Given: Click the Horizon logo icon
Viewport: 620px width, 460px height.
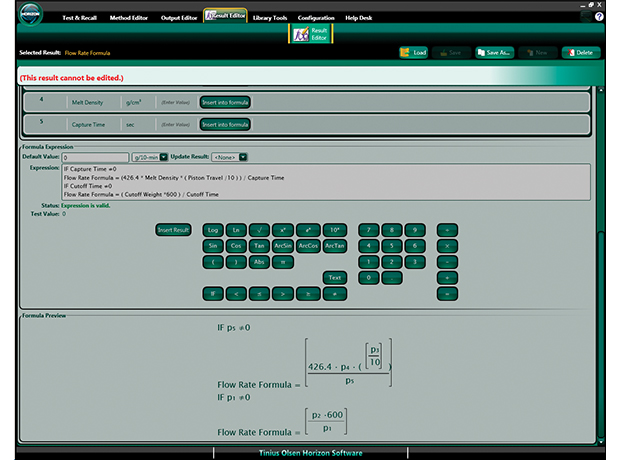Looking at the screenshot, I should tap(30, 17).
